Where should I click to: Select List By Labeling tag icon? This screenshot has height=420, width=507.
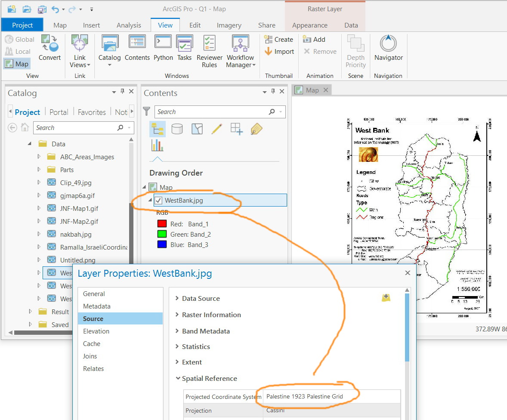click(x=257, y=129)
